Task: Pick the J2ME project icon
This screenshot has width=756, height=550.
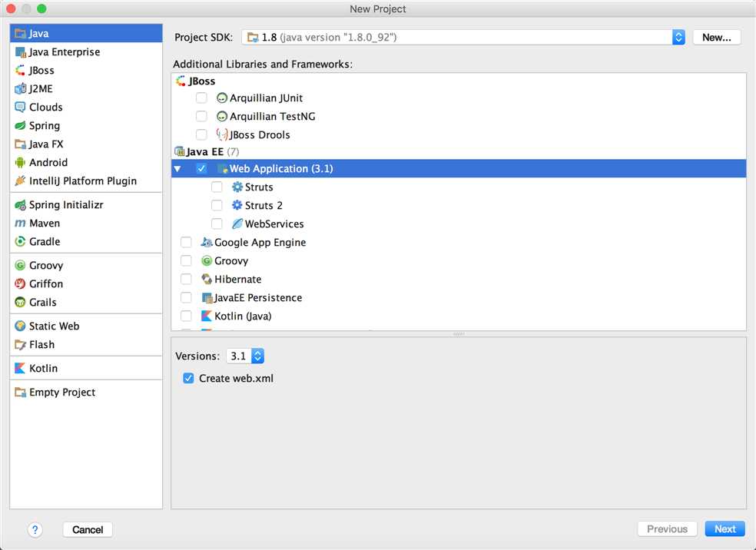Action: click(x=20, y=88)
